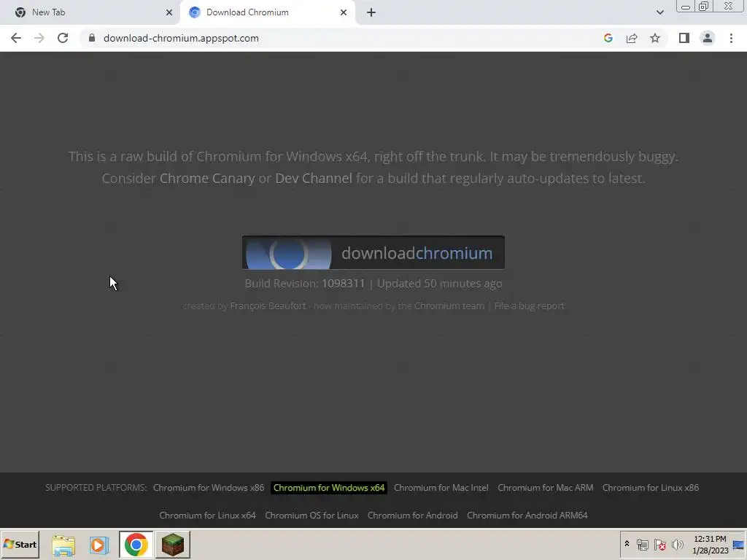
Task: Expand the tab search chevron
Action: [659, 12]
